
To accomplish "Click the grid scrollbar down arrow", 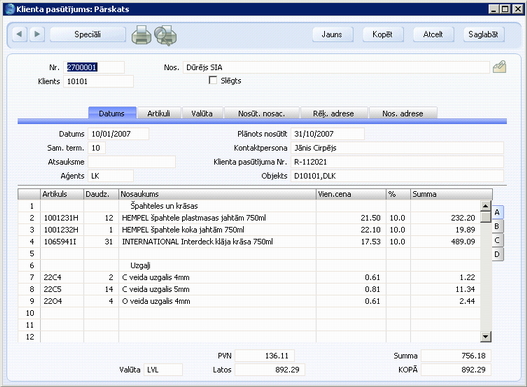I will coord(486,336).
